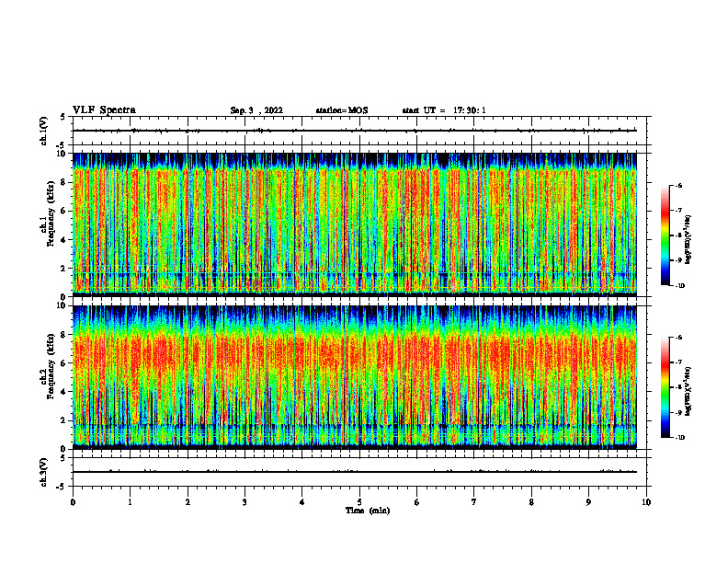Select the ch.1 "Frequency (kHz)" axis label
The height and width of the screenshot is (563, 728).
pos(51,214)
